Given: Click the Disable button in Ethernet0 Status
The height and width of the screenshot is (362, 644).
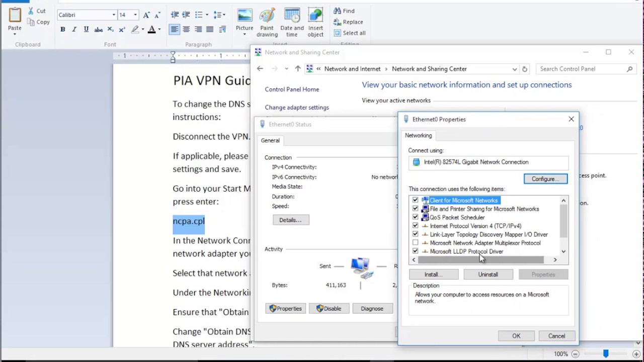Looking at the screenshot, I should (x=329, y=309).
